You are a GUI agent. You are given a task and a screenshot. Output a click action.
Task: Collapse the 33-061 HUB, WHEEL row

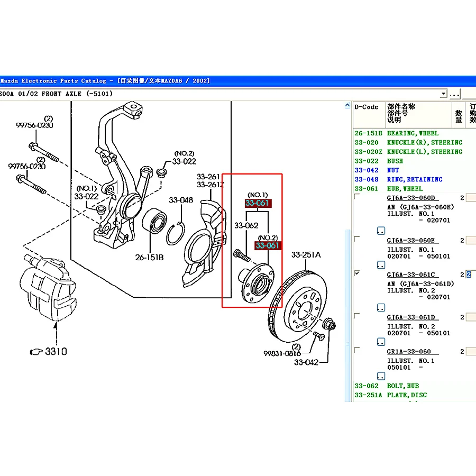click(x=414, y=188)
